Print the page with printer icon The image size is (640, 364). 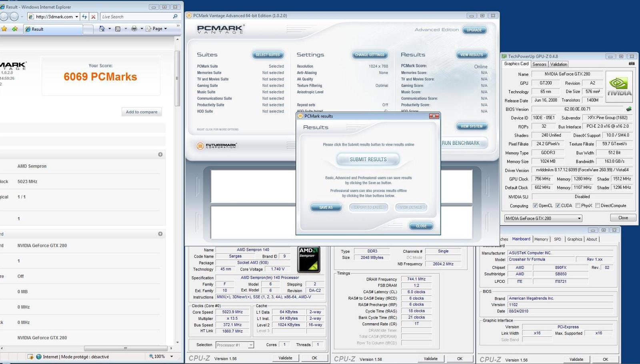click(134, 29)
